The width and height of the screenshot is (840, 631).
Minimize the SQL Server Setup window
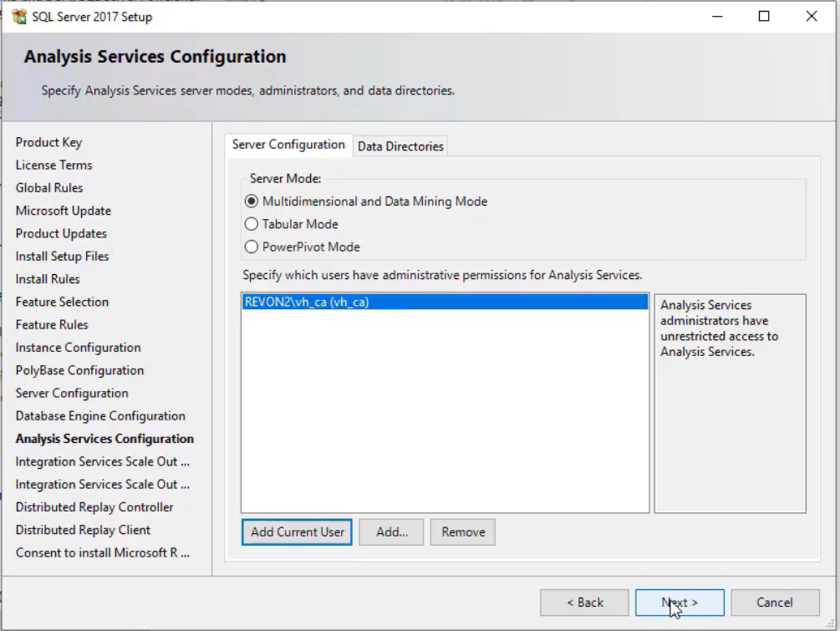coord(717,17)
